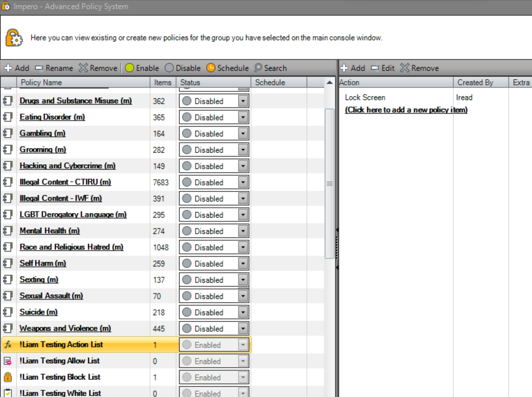This screenshot has height=397, width=532.
Task: Click the list icon beside !Liam Testing Allow List
Action: pyautogui.click(x=8, y=361)
